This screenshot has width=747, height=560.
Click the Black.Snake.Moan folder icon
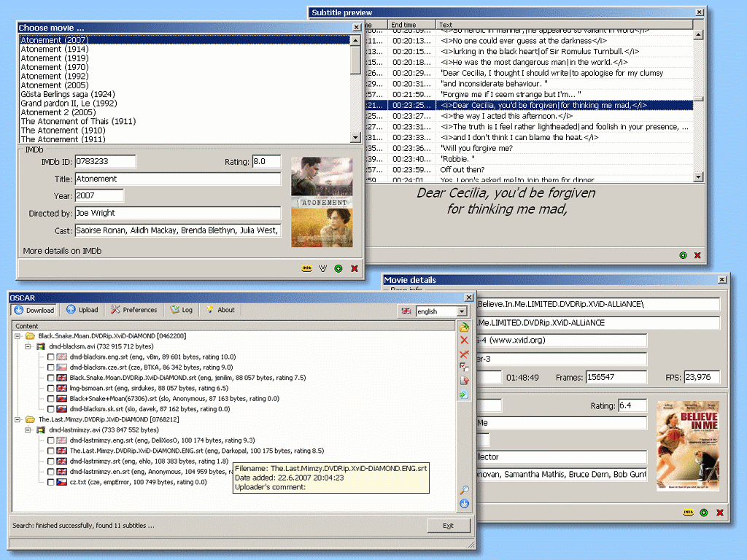point(30,335)
